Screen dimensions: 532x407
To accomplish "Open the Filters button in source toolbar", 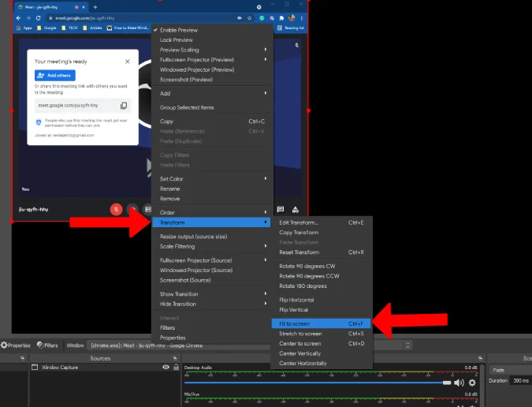I will coord(47,345).
